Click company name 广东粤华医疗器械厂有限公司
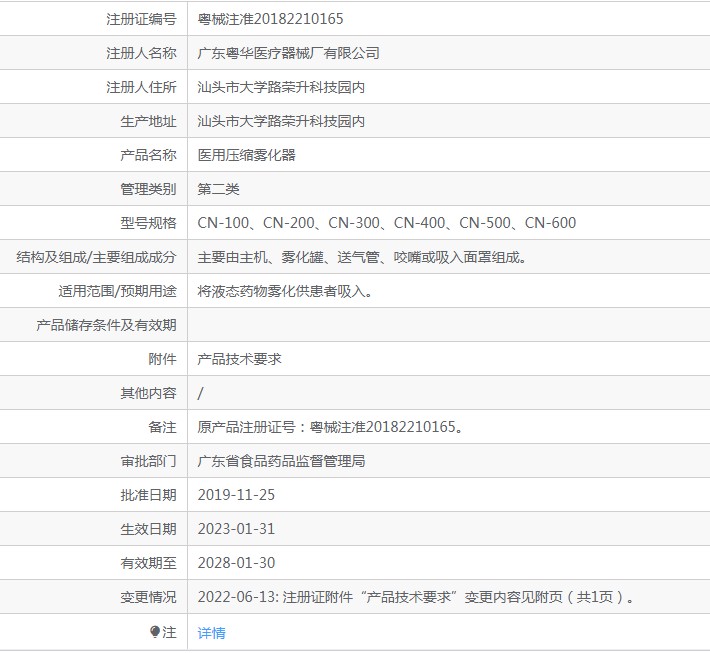710x653 pixels. pyautogui.click(x=288, y=53)
